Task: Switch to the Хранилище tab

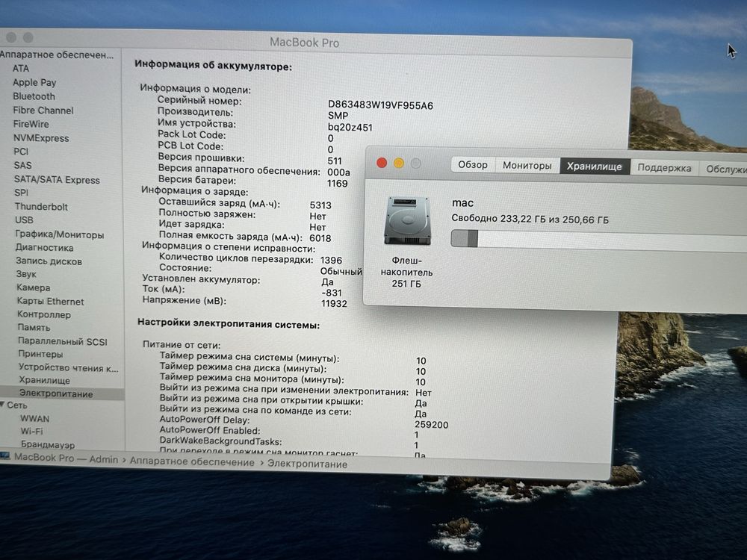Action: pos(594,167)
